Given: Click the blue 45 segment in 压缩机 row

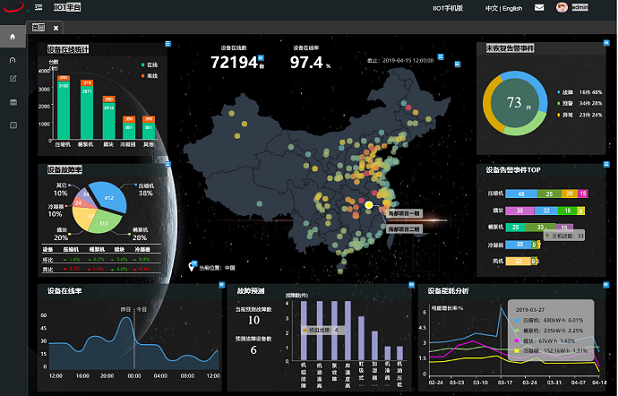Looking at the screenshot, I should [521, 193].
